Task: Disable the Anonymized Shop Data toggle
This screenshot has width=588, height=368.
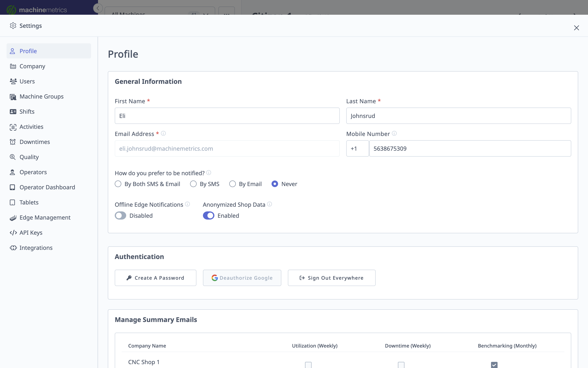Action: tap(208, 216)
